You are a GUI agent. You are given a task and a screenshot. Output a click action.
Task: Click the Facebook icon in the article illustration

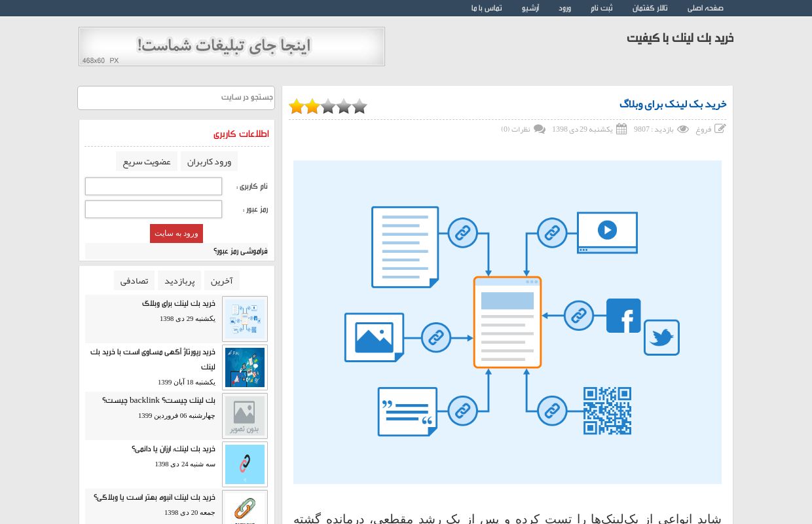coord(623,316)
